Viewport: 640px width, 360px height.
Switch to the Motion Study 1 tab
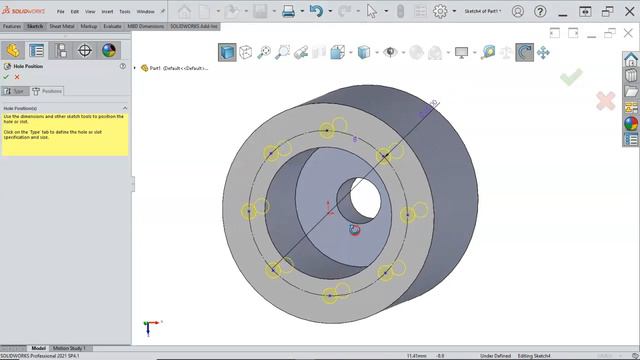pos(69,348)
